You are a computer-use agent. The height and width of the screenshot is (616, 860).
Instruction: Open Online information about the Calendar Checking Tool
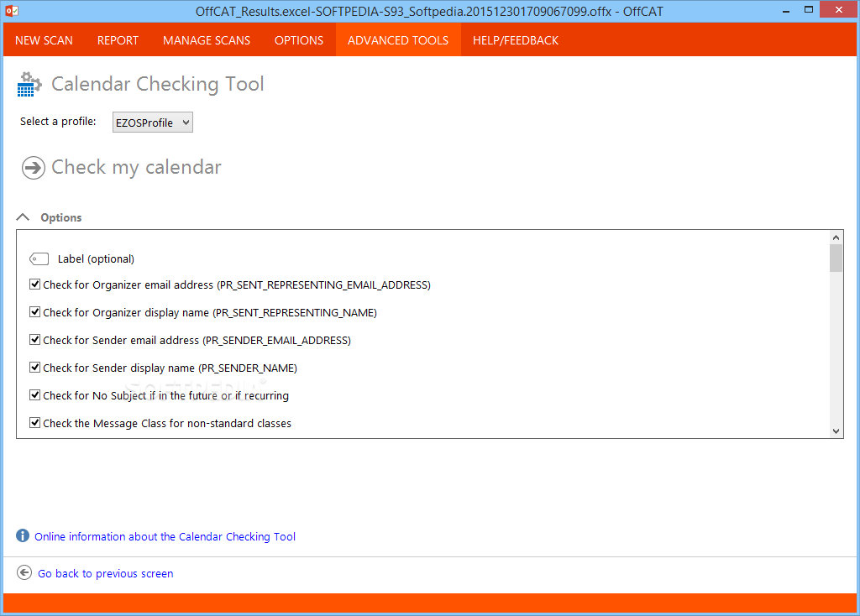[165, 536]
